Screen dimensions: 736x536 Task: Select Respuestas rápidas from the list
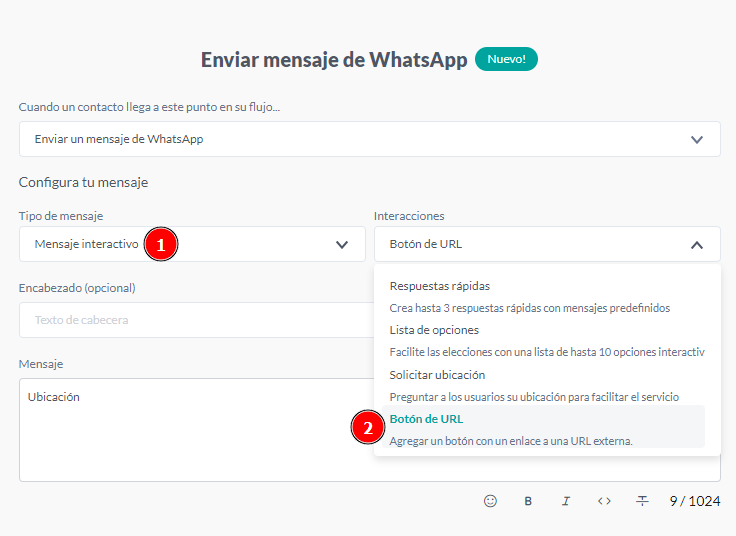(440, 286)
